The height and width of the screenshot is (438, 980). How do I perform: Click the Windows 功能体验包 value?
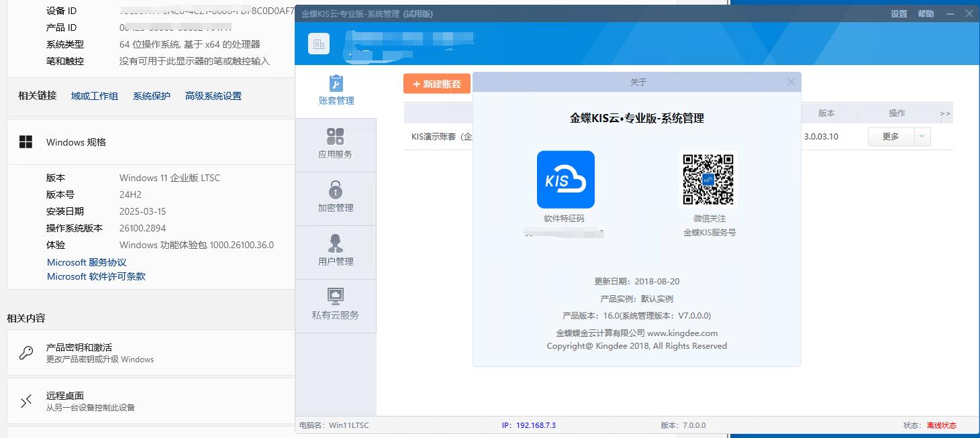pos(197,245)
